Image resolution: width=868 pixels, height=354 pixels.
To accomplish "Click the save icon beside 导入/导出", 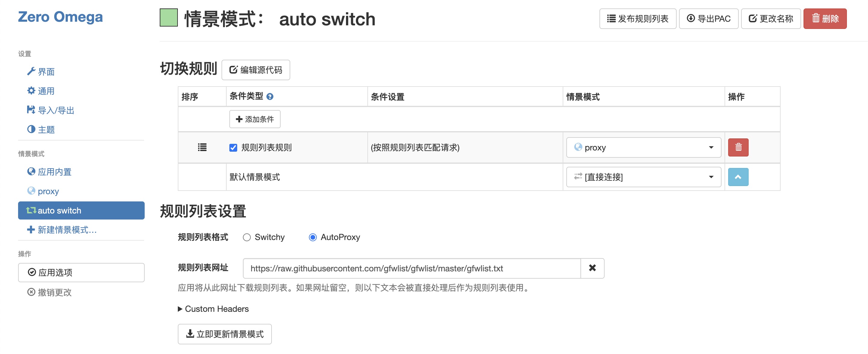I will tap(31, 109).
